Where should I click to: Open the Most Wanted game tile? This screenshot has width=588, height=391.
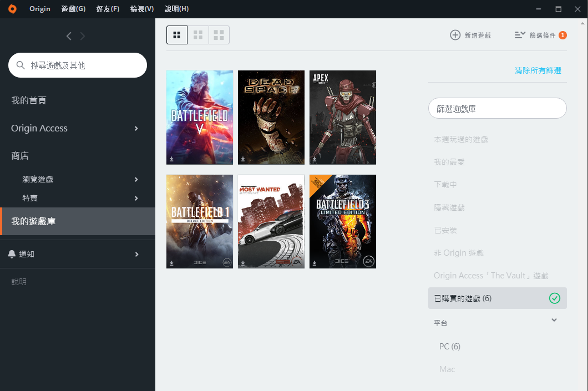click(x=271, y=221)
